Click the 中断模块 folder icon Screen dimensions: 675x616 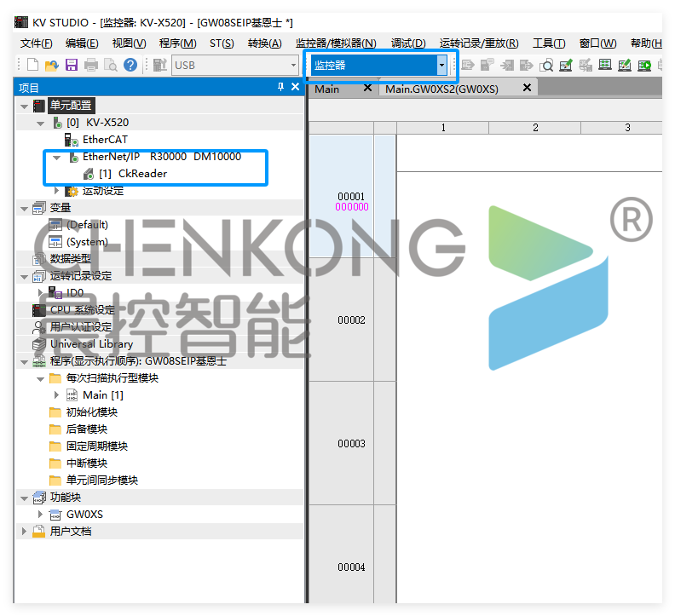(x=55, y=463)
